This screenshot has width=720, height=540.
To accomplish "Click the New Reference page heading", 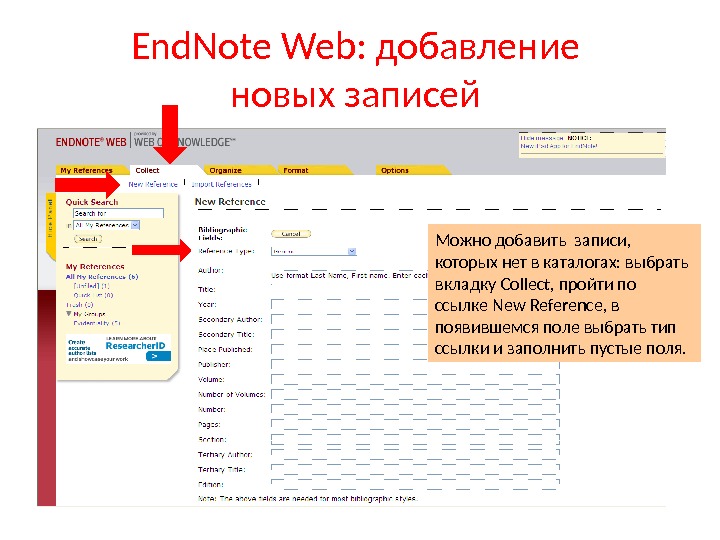I will [x=230, y=202].
